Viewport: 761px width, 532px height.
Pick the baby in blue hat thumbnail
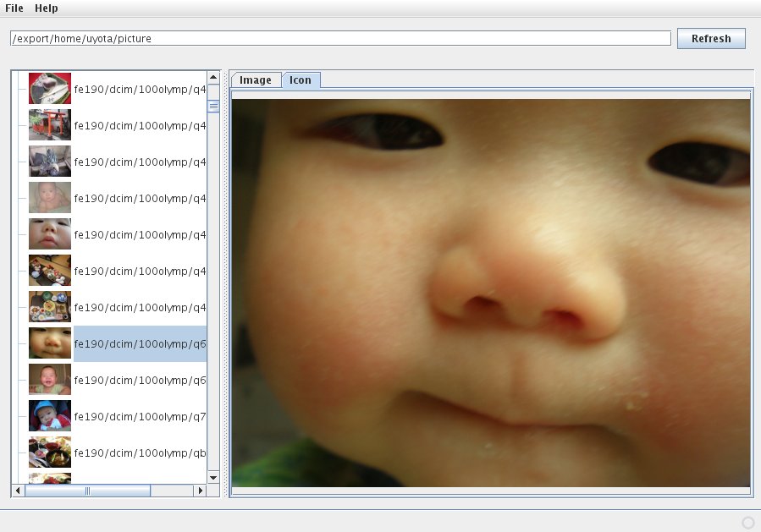50,416
